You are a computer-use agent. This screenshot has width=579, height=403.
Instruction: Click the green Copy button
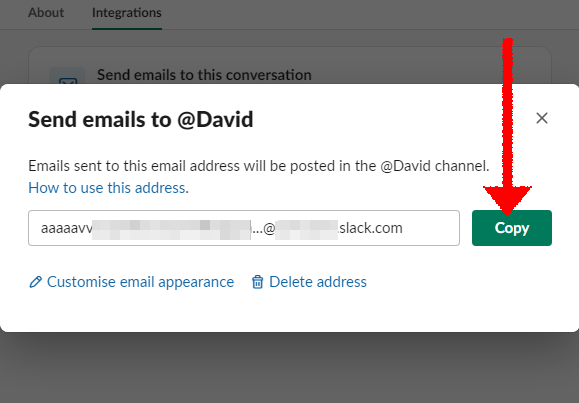point(512,228)
